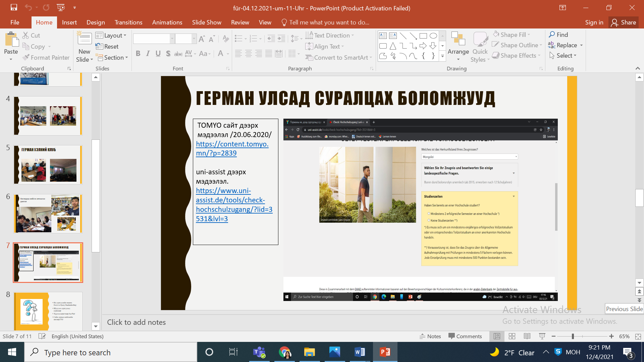Viewport: 644px width, 362px height.
Task: Toggle Bold formatting
Action: point(138,54)
